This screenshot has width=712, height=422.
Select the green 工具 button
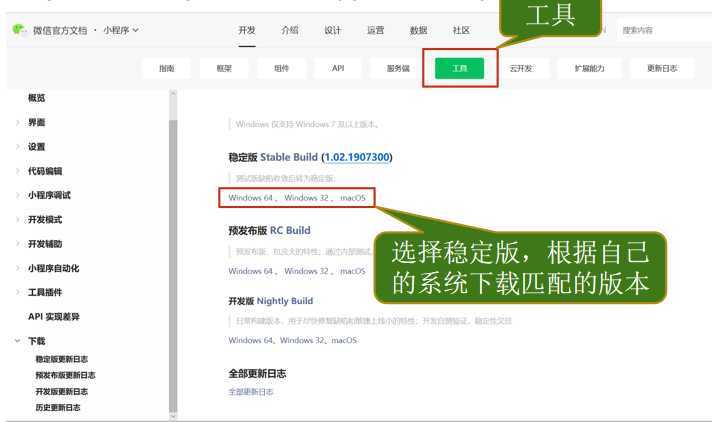point(460,68)
